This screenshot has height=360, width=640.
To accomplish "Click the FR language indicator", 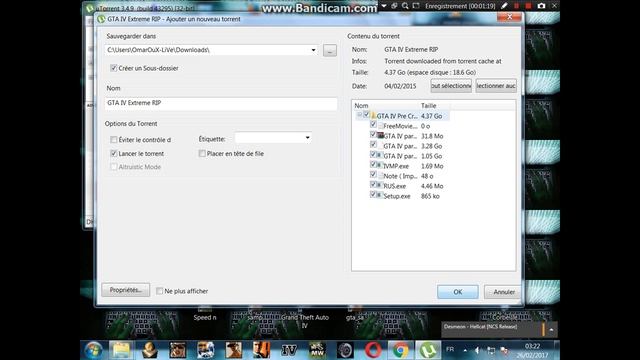I will pyautogui.click(x=450, y=349).
